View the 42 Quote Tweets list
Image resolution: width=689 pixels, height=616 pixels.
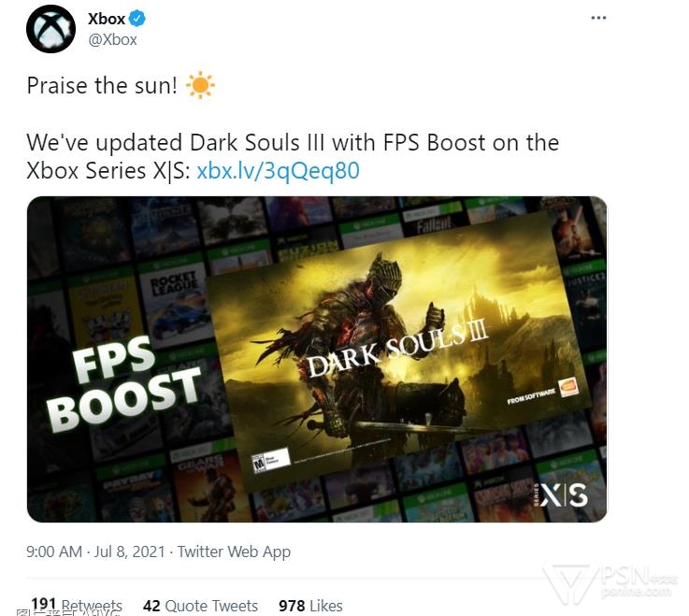click(x=200, y=606)
